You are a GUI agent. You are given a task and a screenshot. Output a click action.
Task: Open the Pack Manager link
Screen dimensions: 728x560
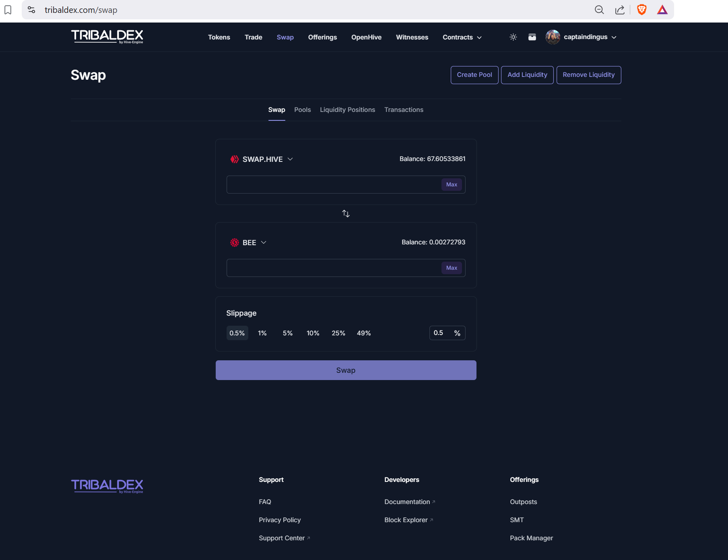[x=531, y=538]
